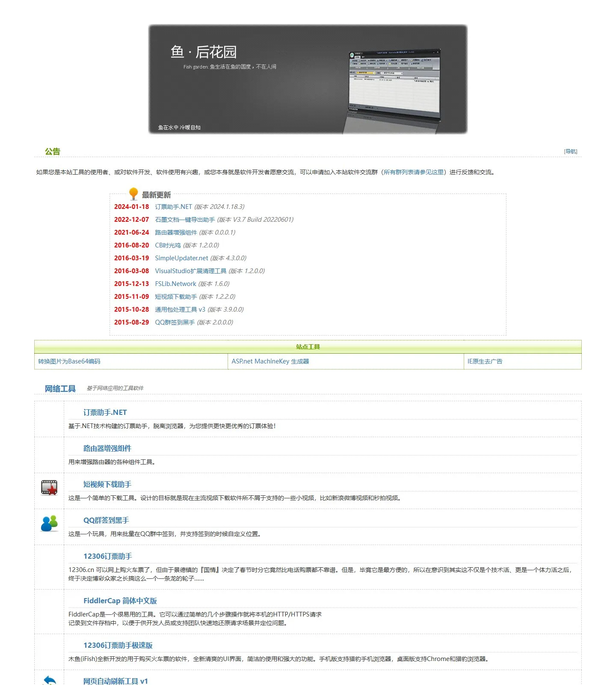Open the ASP.net MachineKey 生成器 tool
The image size is (616, 685).
pyautogui.click(x=270, y=361)
